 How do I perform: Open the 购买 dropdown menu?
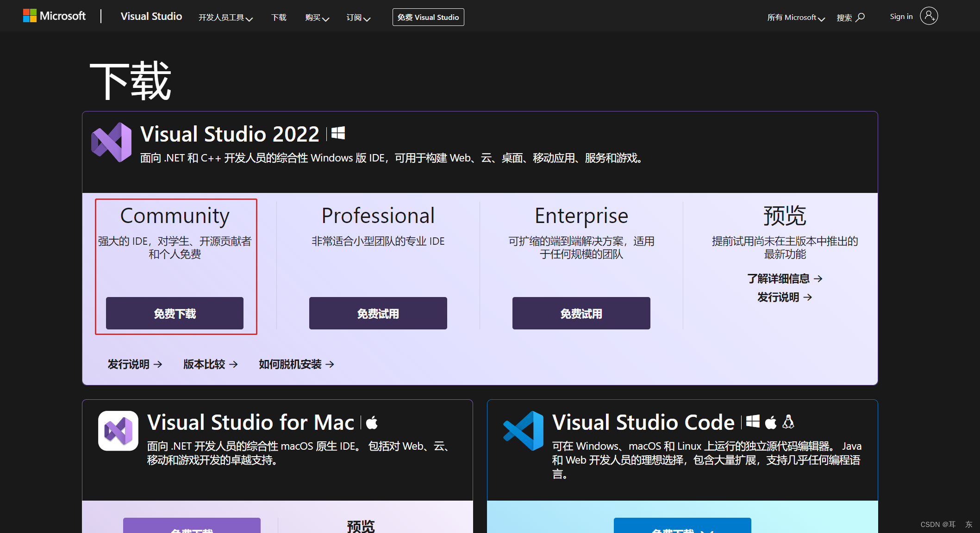point(317,17)
